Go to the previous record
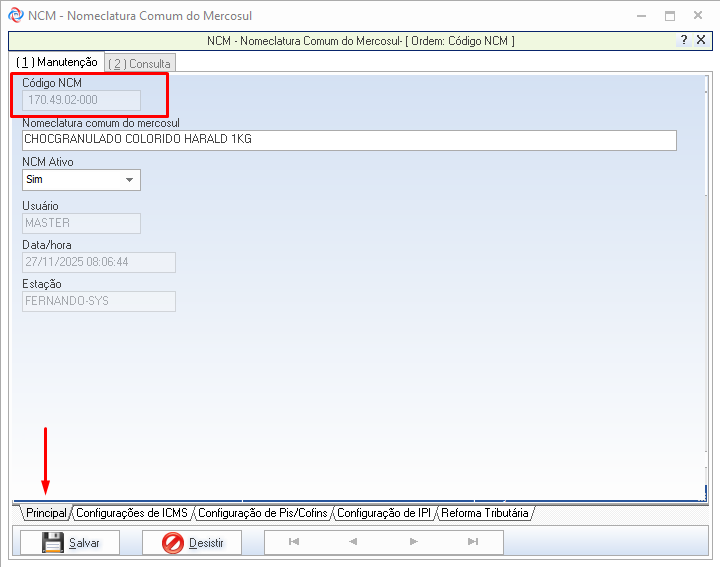Image resolution: width=720 pixels, height=567 pixels. coord(353,542)
